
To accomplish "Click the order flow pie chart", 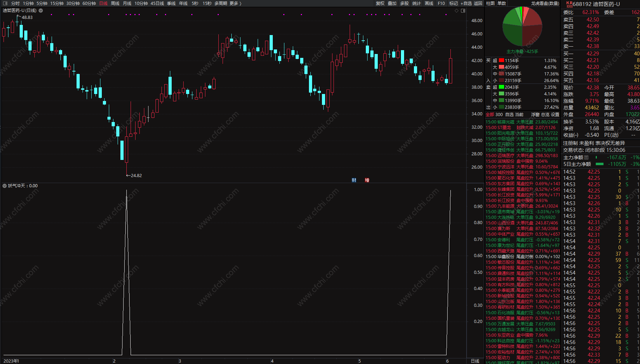I will coord(522,27).
